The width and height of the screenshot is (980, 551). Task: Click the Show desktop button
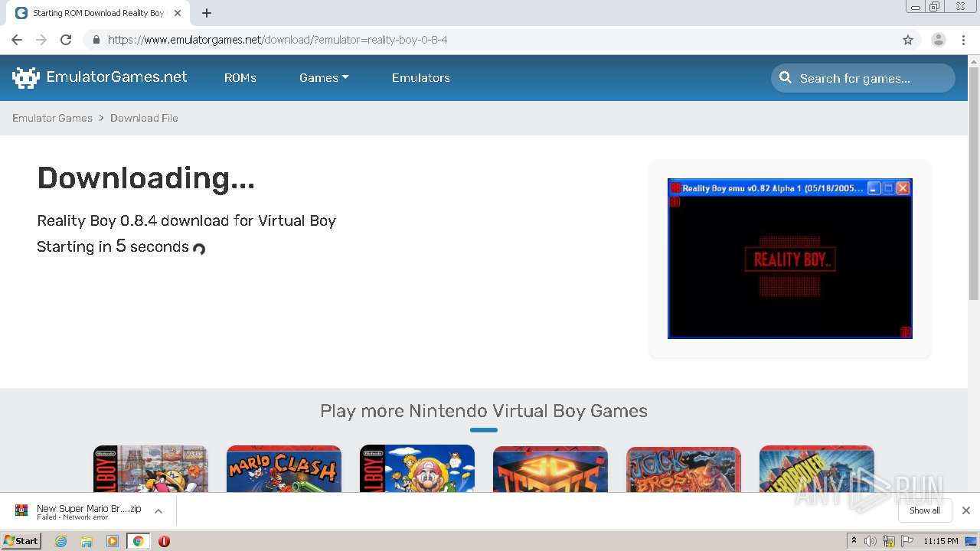[x=971, y=541]
